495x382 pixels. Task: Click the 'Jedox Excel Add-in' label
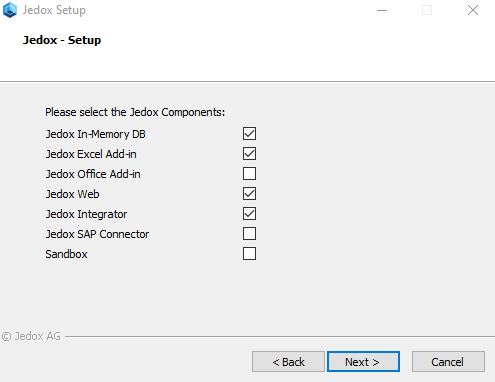(91, 154)
